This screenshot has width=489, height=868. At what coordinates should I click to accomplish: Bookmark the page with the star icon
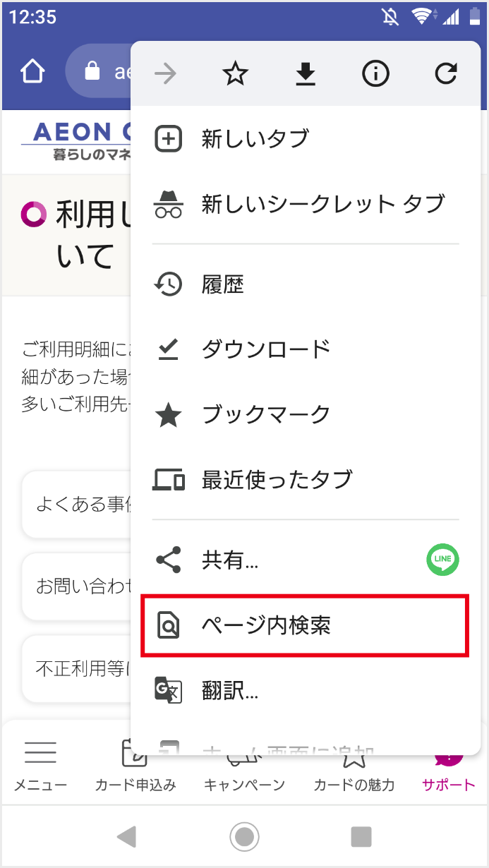235,73
